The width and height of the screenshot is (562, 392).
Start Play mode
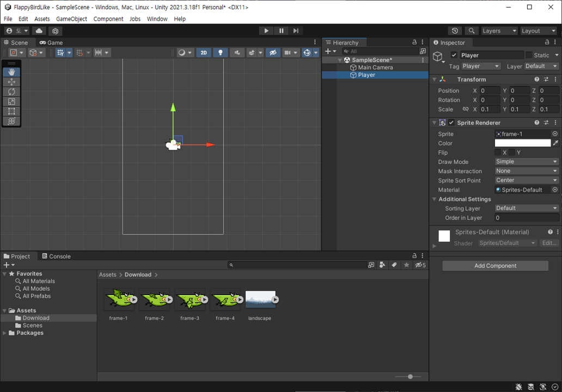coord(266,31)
